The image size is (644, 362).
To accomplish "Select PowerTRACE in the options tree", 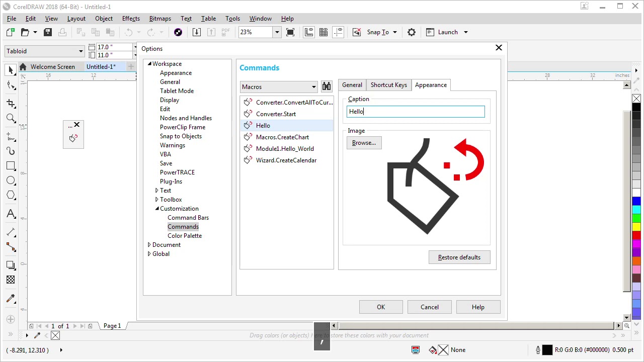I will click(x=177, y=172).
